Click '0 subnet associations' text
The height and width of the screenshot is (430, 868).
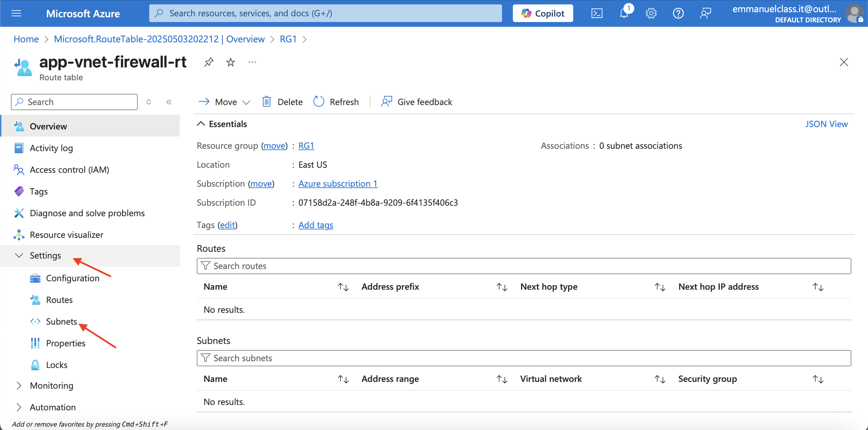(640, 146)
